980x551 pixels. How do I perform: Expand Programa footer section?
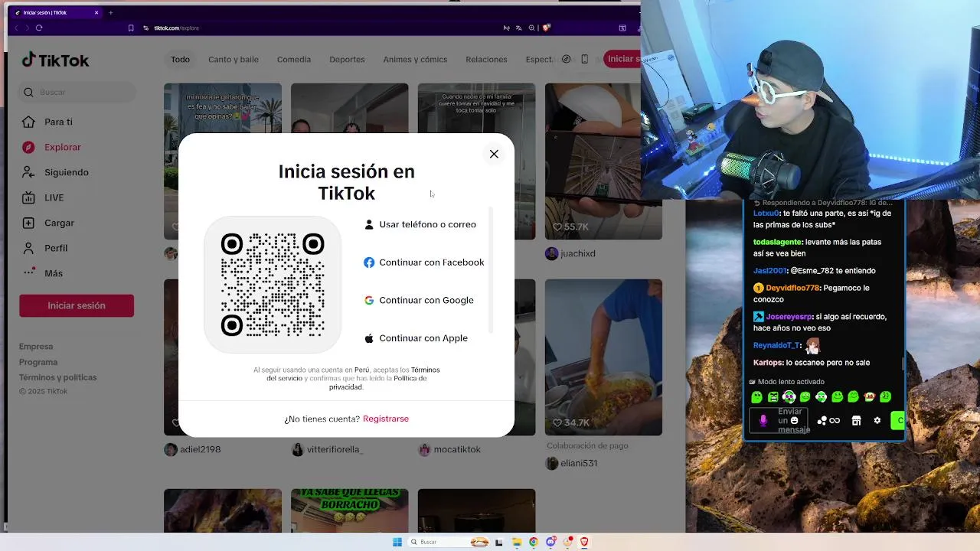point(38,362)
